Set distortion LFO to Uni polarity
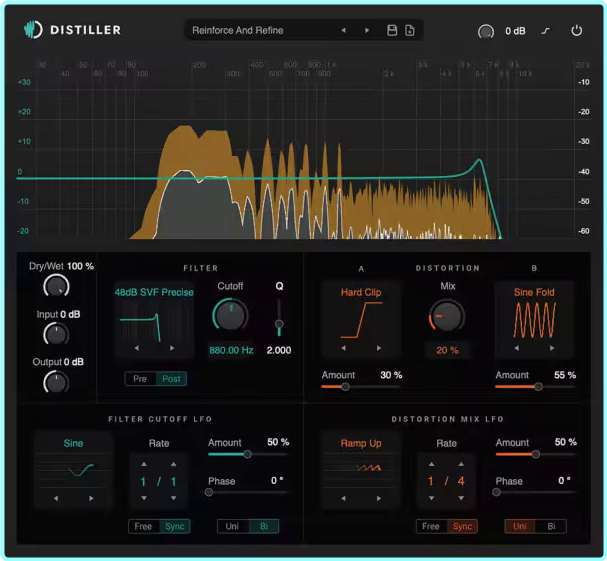 click(520, 527)
